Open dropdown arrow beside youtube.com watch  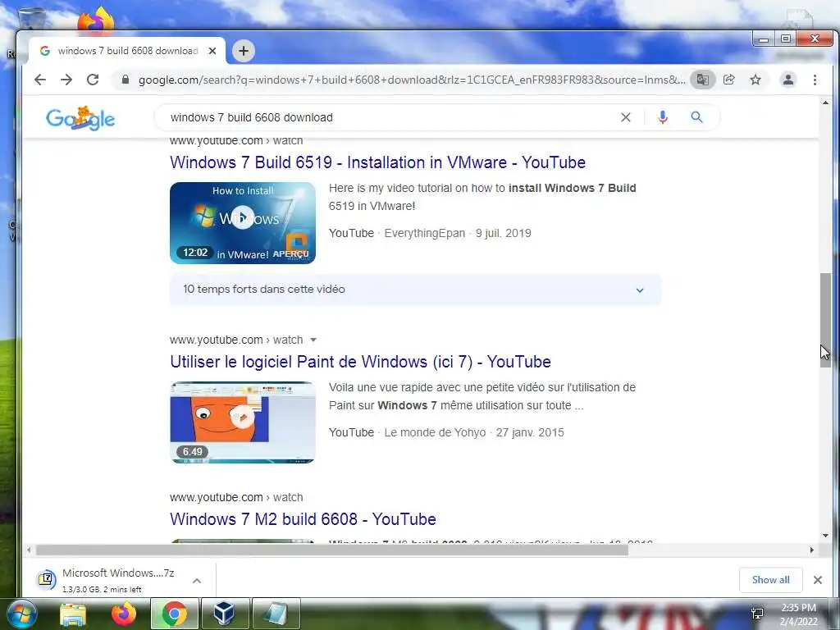tap(313, 340)
